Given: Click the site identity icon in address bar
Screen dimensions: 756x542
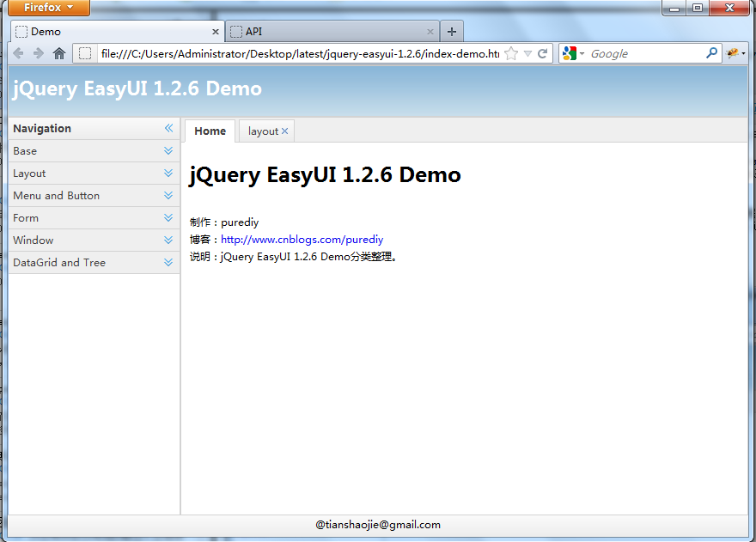Looking at the screenshot, I should point(85,53).
